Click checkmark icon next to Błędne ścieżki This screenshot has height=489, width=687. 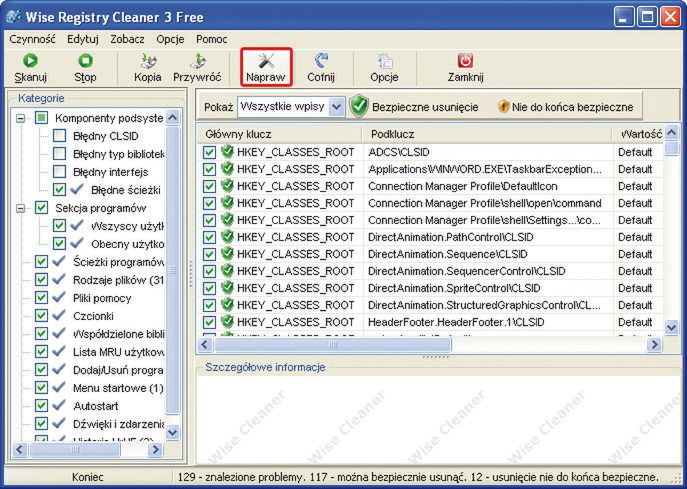pos(77,189)
